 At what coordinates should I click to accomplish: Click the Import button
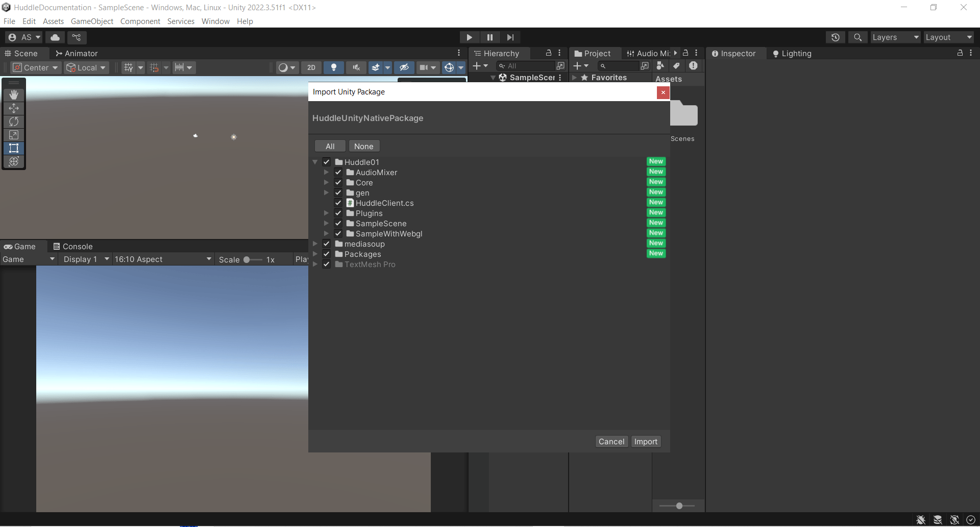tap(645, 442)
